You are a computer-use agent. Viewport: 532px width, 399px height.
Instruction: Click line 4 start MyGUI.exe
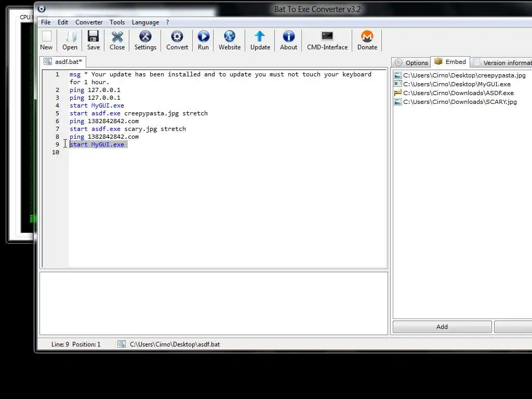click(x=97, y=105)
